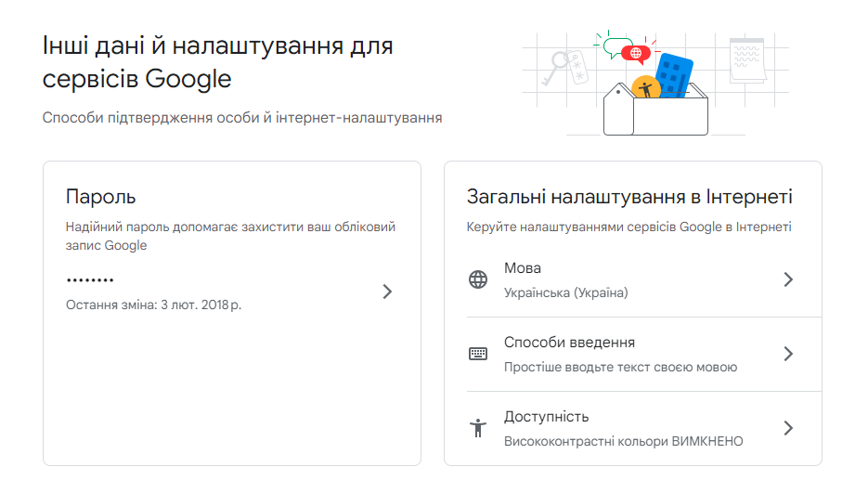Click the key icon in the header illustration
The image size is (868, 480).
(x=557, y=65)
